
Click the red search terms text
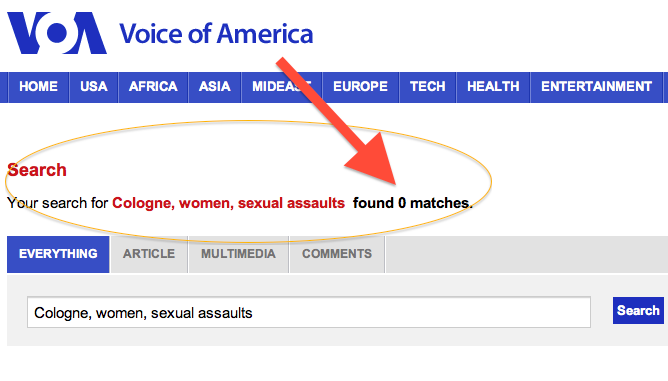click(228, 203)
